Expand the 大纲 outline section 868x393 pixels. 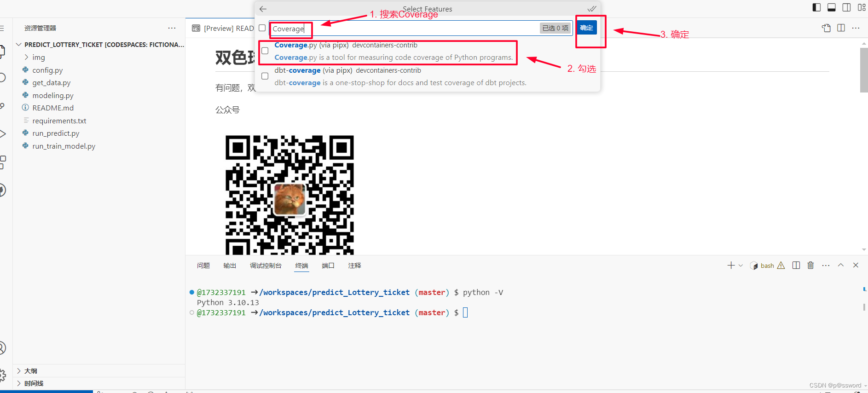tap(19, 371)
